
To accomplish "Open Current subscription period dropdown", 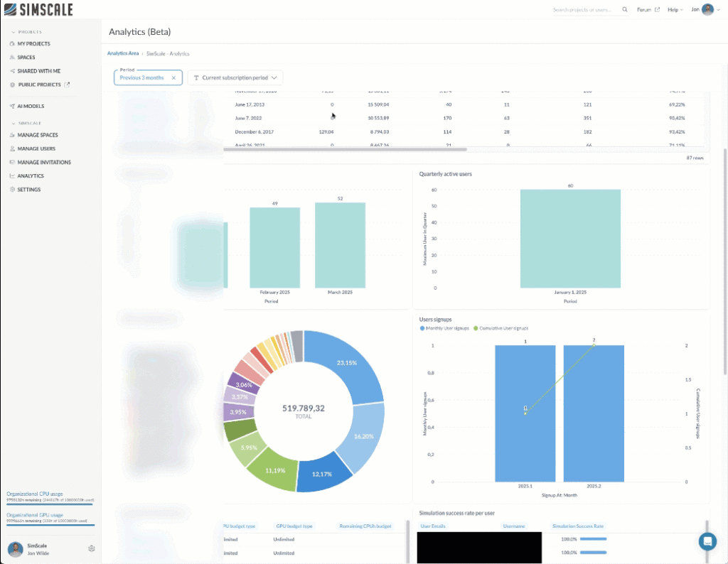I will click(235, 77).
